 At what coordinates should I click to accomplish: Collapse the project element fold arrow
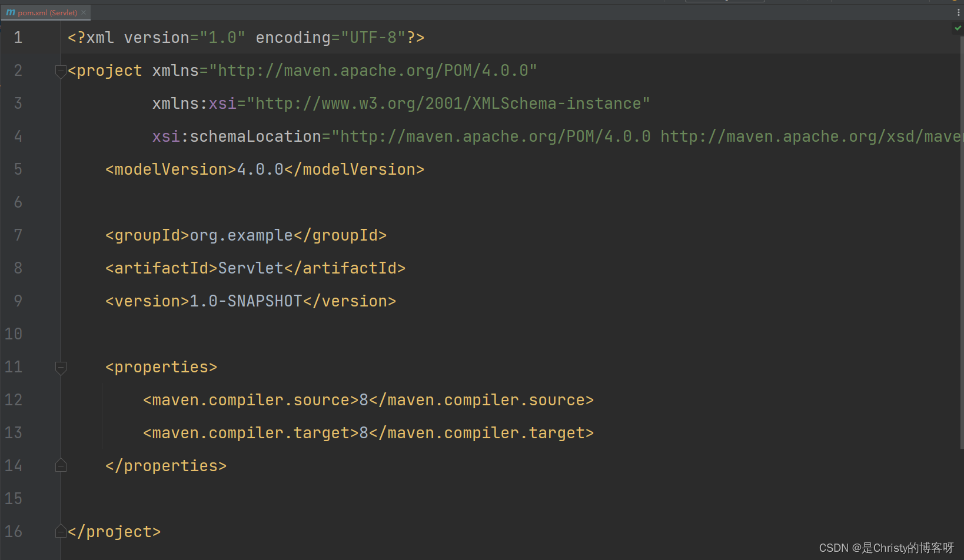(61, 71)
